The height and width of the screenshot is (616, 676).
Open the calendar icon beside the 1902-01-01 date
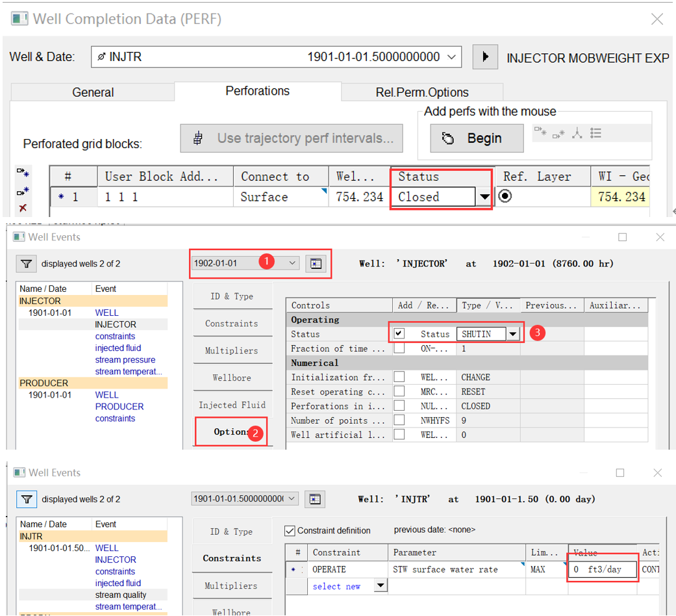(x=316, y=264)
